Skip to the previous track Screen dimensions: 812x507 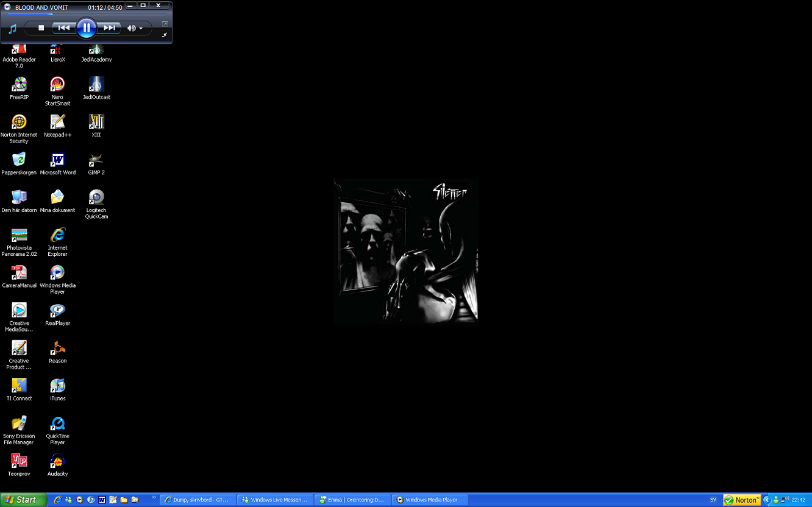coord(64,28)
